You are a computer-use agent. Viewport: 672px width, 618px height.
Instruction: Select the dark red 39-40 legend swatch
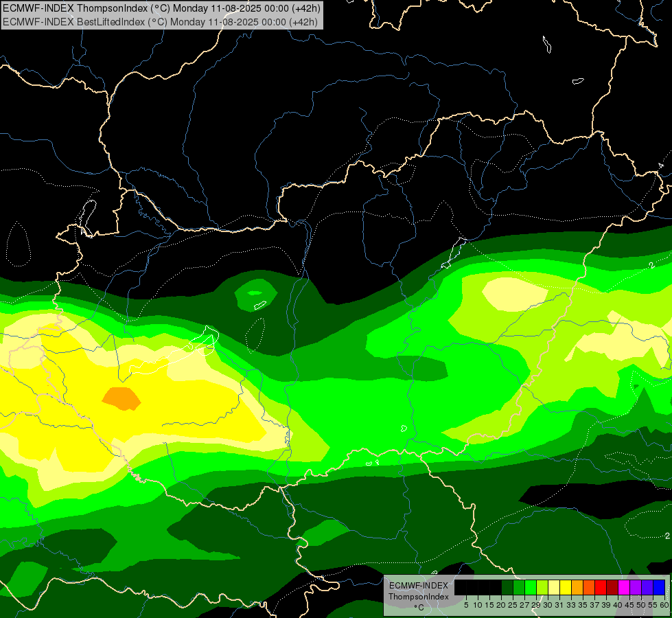[612, 587]
